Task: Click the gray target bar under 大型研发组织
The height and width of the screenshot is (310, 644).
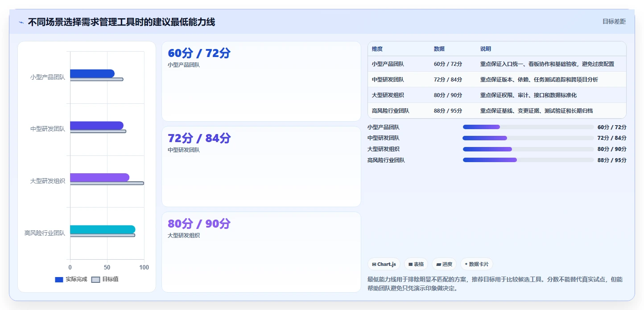Action: [x=107, y=183]
